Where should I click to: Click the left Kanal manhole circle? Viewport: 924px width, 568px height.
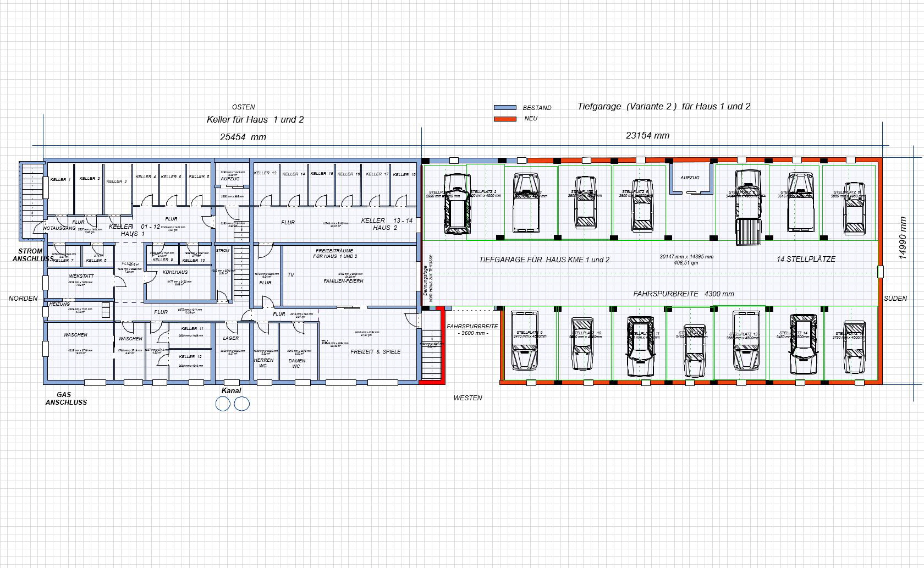[223, 404]
